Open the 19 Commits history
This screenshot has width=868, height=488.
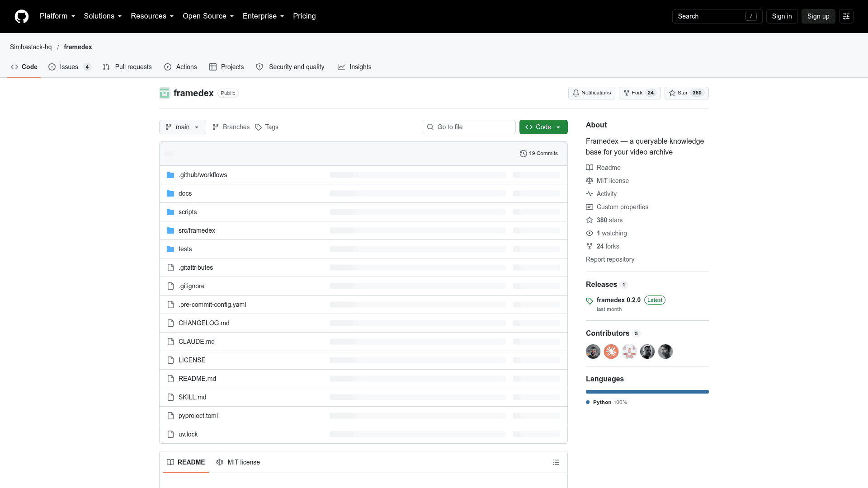tap(539, 154)
